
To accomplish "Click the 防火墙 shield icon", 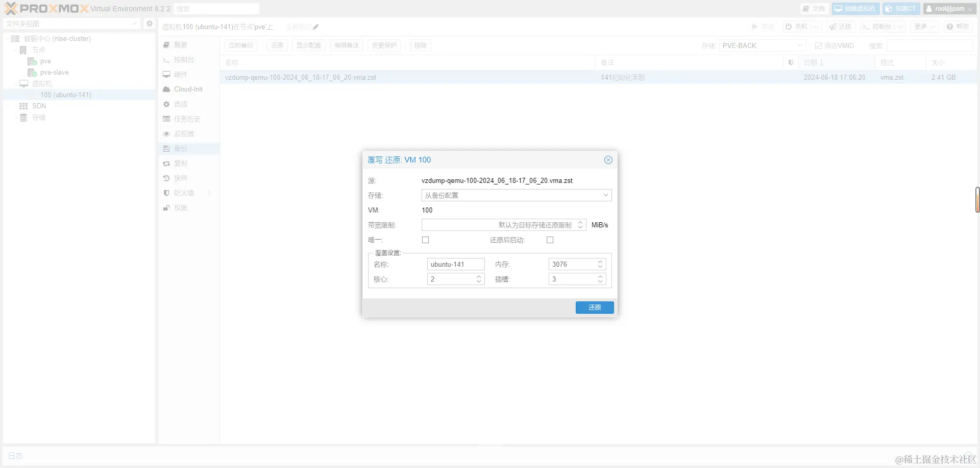I will pos(166,193).
